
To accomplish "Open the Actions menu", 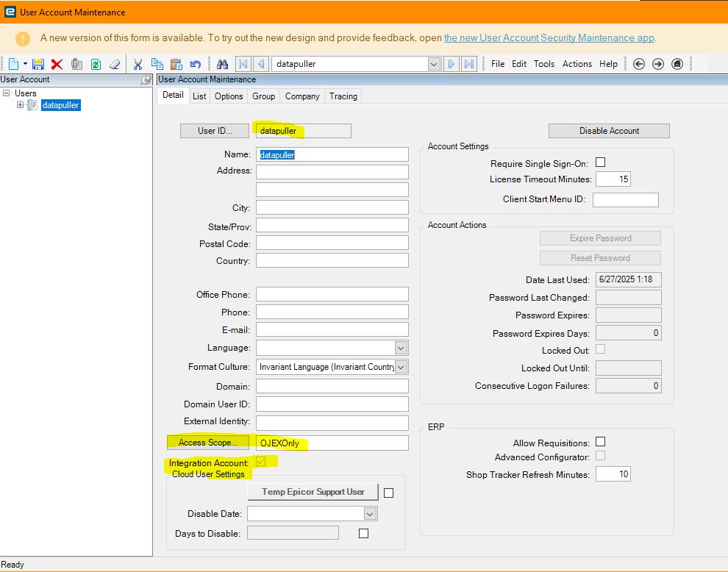I will [x=577, y=64].
